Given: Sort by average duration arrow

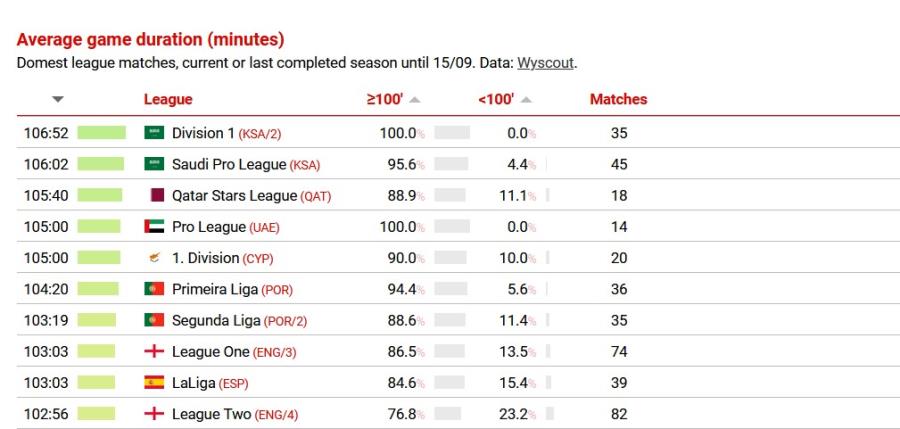Looking at the screenshot, I should pyautogui.click(x=57, y=99).
